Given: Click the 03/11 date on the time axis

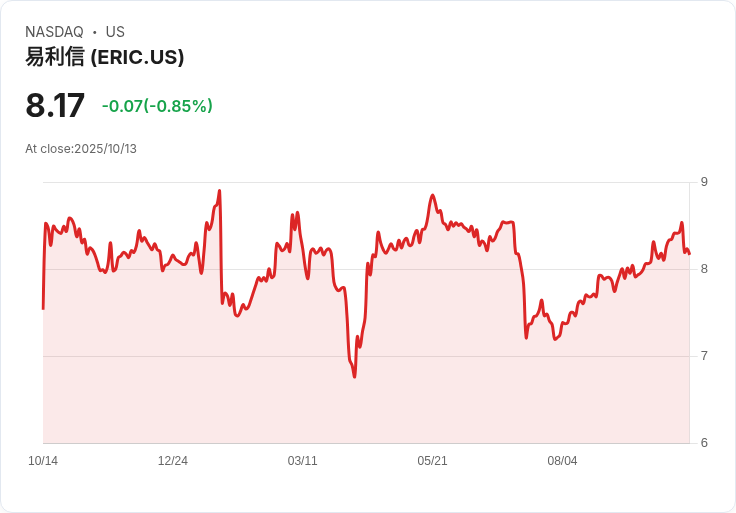Looking at the screenshot, I should coord(302,461).
